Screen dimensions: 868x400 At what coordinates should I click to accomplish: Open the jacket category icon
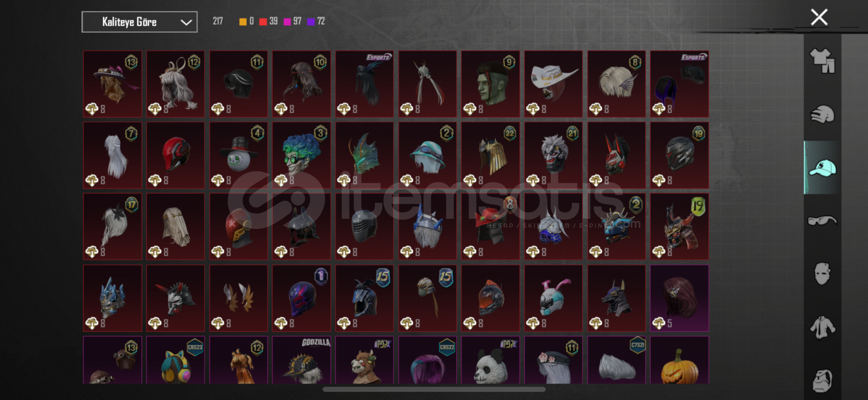(822, 327)
